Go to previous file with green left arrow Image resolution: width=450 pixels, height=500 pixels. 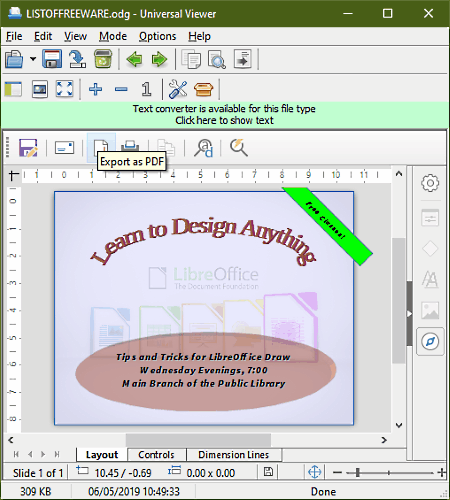point(134,59)
